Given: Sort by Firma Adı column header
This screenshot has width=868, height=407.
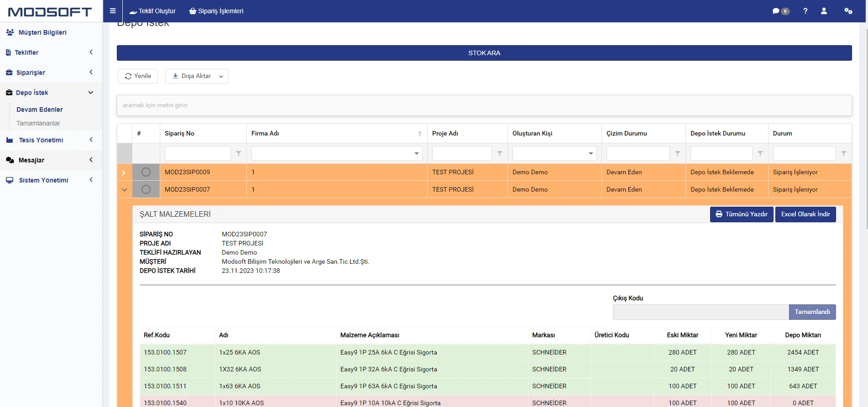Looking at the screenshot, I should pos(337,133).
